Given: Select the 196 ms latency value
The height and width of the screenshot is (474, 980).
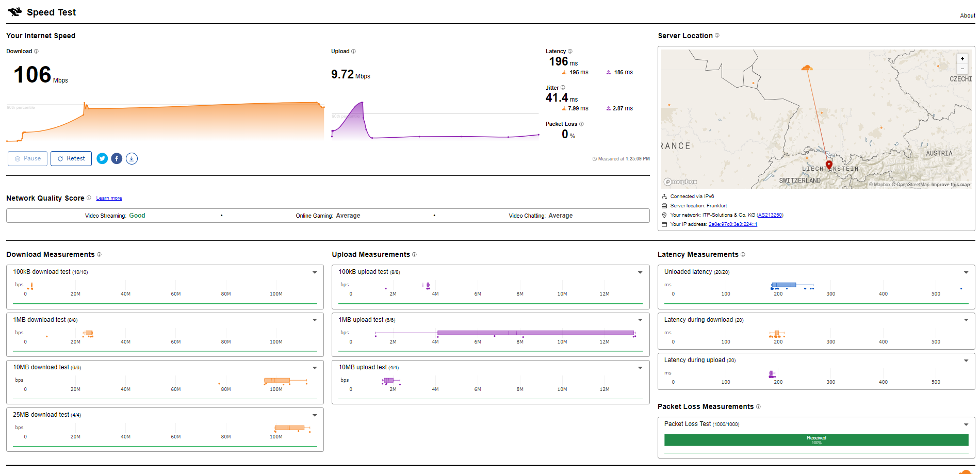Looking at the screenshot, I should 563,61.
